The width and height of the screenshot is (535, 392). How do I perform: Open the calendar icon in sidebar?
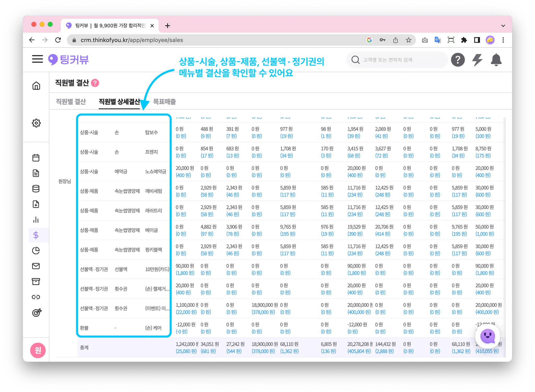(x=36, y=158)
